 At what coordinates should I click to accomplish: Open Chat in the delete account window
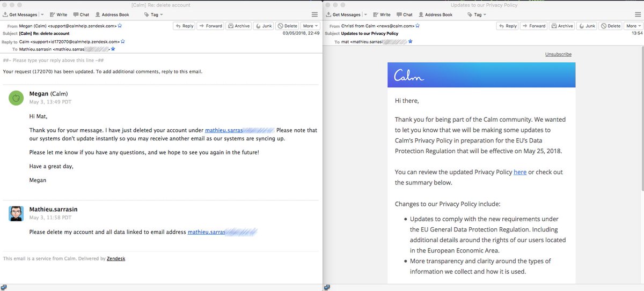[82, 14]
